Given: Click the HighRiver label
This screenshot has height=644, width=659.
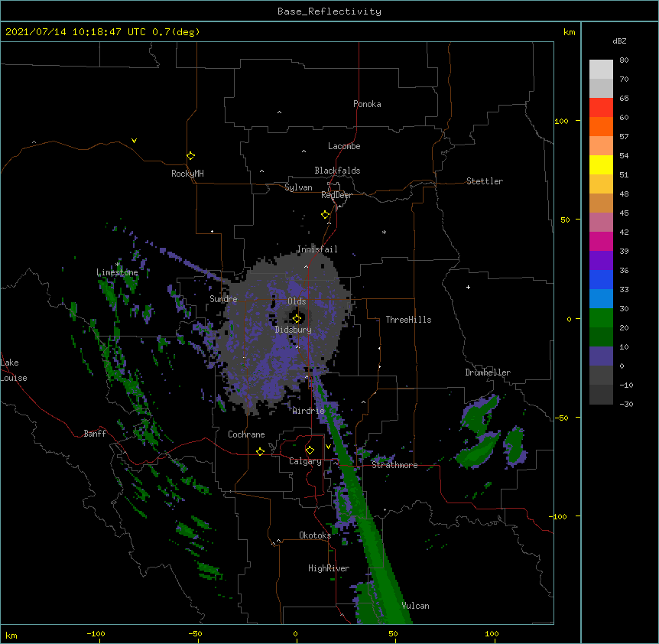Looking at the screenshot, I should tap(329, 568).
